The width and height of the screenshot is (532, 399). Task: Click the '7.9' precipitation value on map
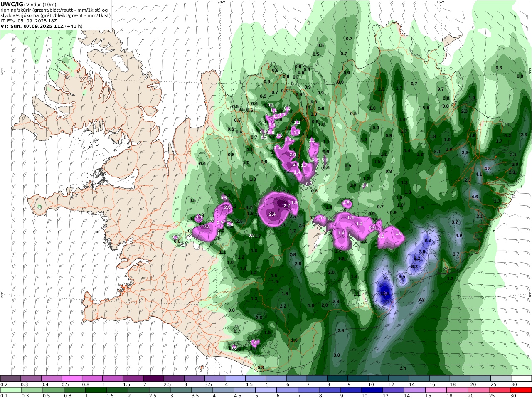pos(402,277)
